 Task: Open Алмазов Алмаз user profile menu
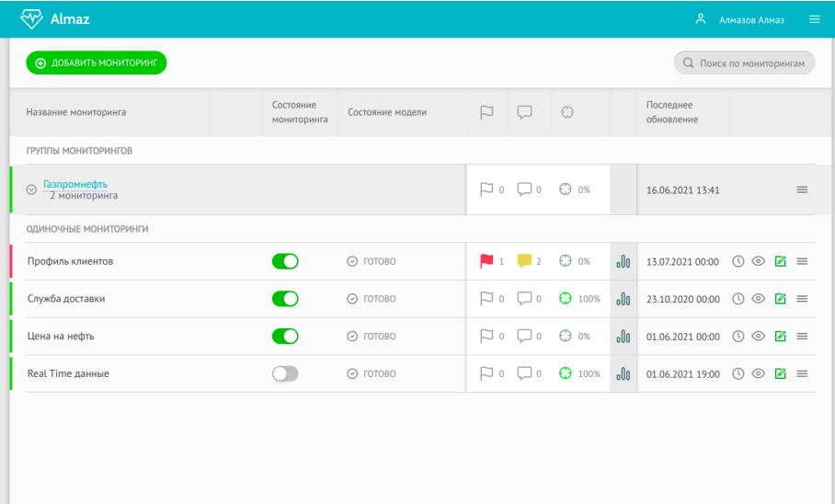point(739,19)
